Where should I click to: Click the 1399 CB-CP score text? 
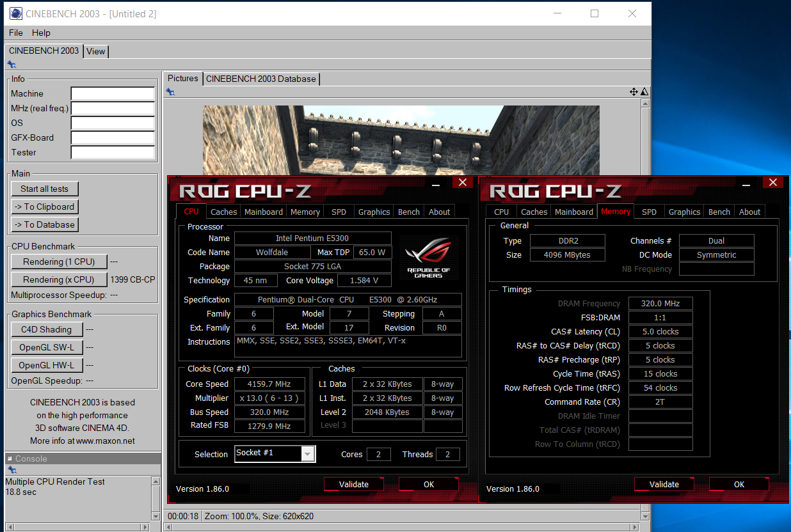(x=132, y=279)
